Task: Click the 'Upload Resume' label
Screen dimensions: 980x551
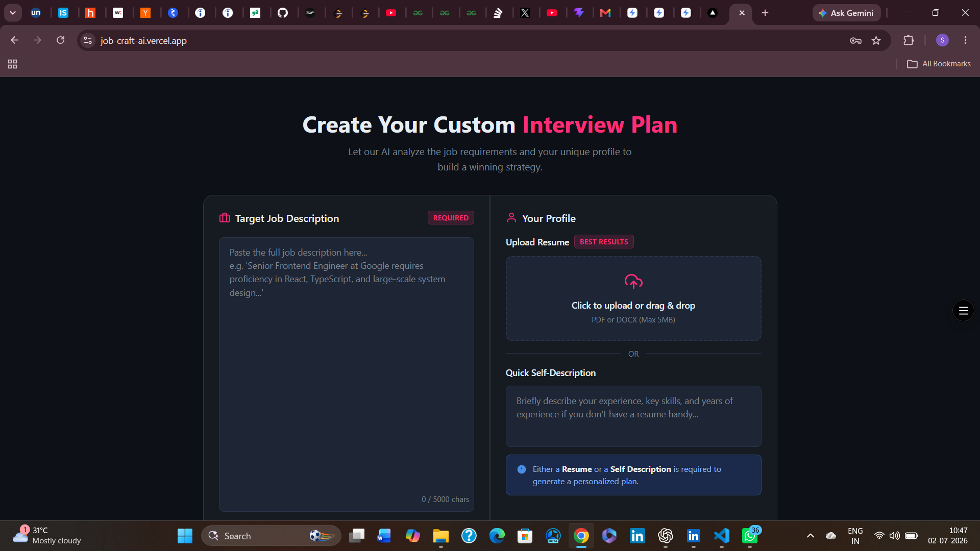Action: (537, 242)
